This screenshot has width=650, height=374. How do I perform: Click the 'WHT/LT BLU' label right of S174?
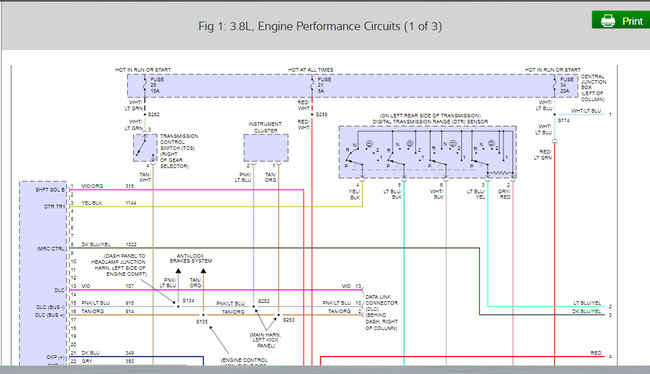586,111
